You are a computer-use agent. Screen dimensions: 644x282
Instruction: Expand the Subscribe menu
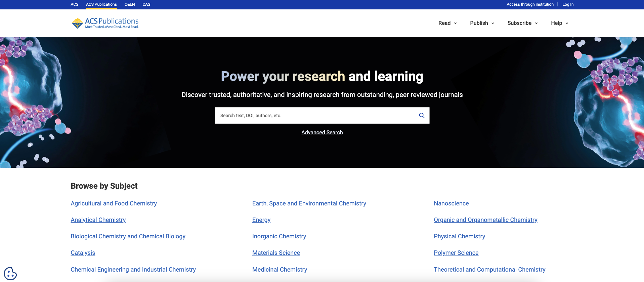coord(523,23)
